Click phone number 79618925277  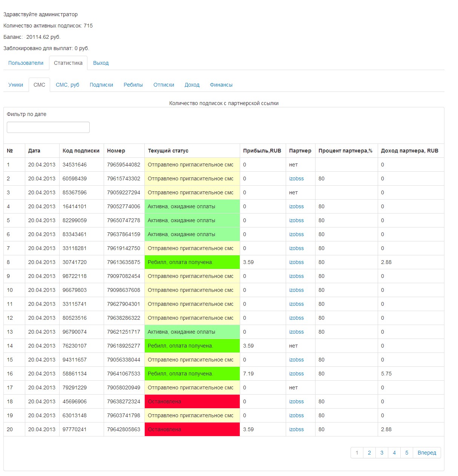(124, 346)
